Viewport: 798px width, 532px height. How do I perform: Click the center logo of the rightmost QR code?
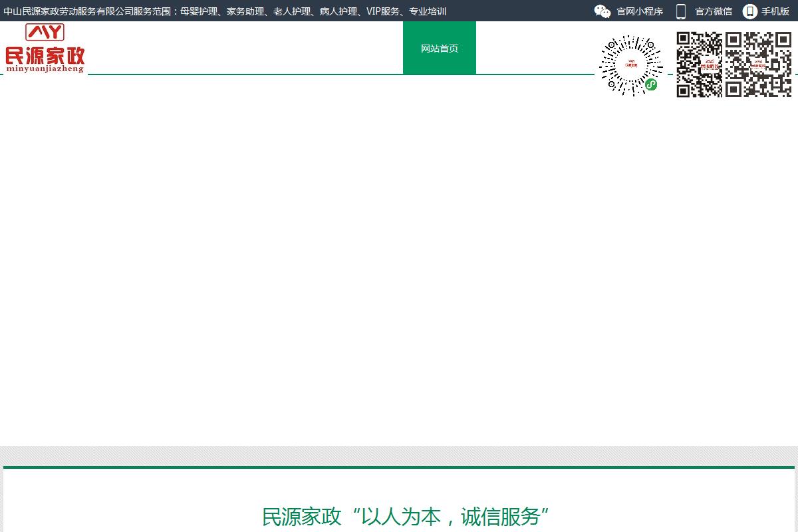pyautogui.click(x=758, y=65)
